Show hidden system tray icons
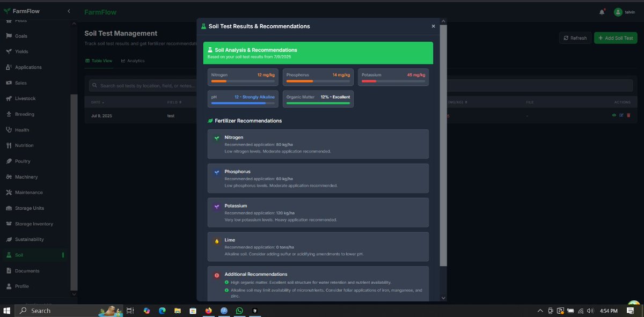644x317 pixels. tap(540, 311)
